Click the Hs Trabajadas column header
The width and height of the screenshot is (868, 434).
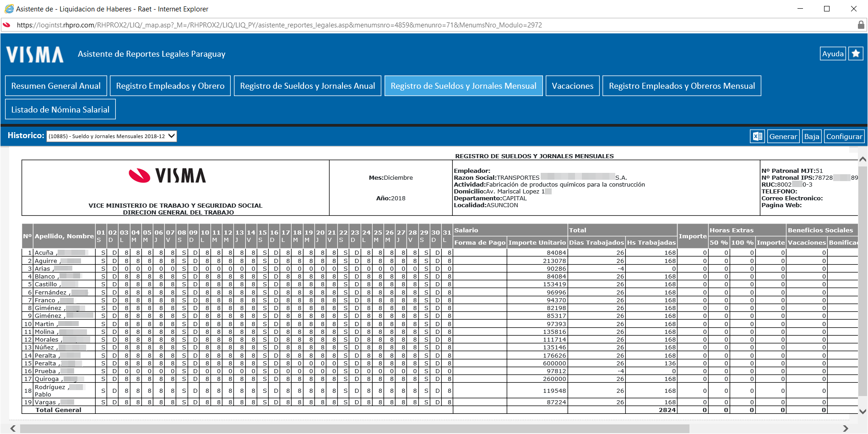[x=651, y=242]
